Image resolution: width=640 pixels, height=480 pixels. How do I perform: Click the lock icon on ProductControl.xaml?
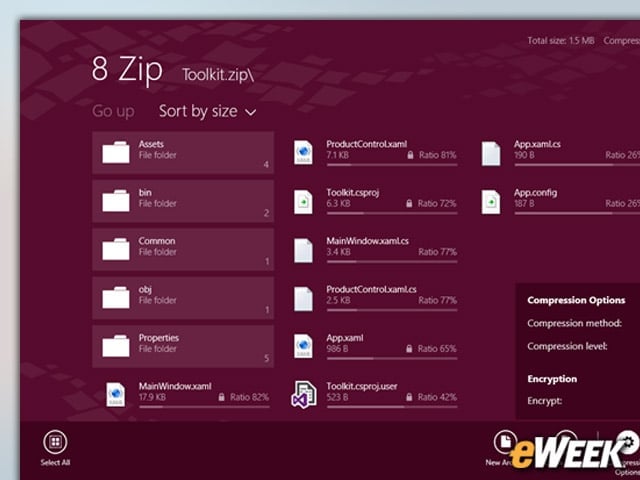point(410,155)
